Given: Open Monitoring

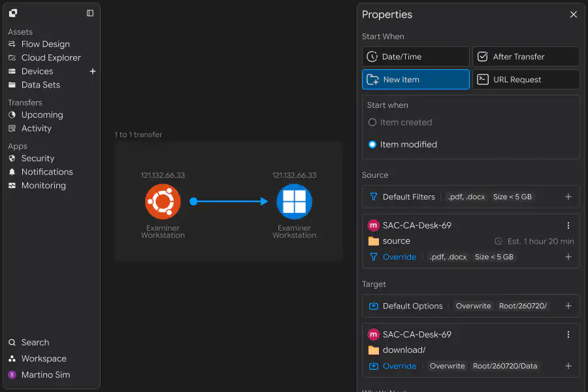Looking at the screenshot, I should pos(37,186).
